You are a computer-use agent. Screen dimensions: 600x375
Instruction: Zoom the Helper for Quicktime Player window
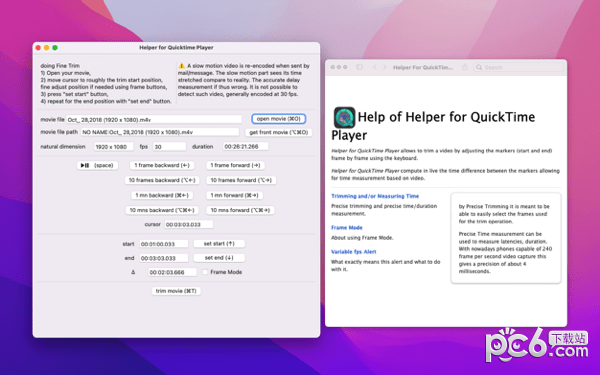tap(55, 48)
